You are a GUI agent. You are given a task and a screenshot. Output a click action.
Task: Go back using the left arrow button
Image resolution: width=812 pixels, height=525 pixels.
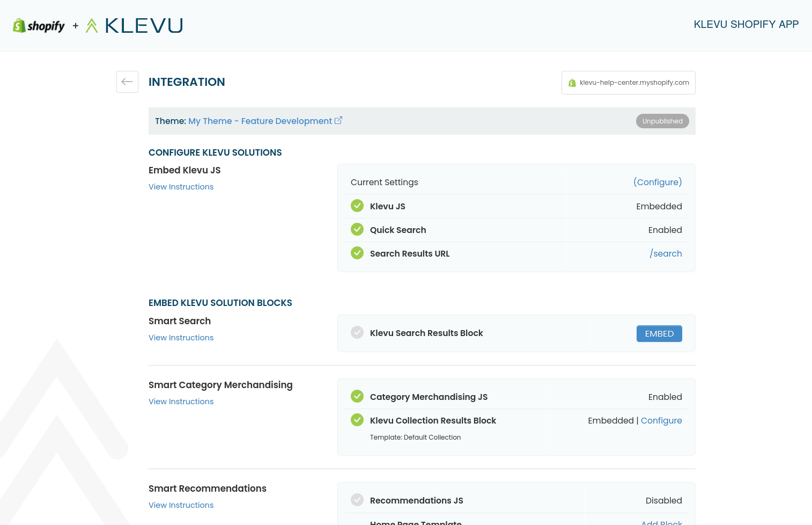click(127, 82)
